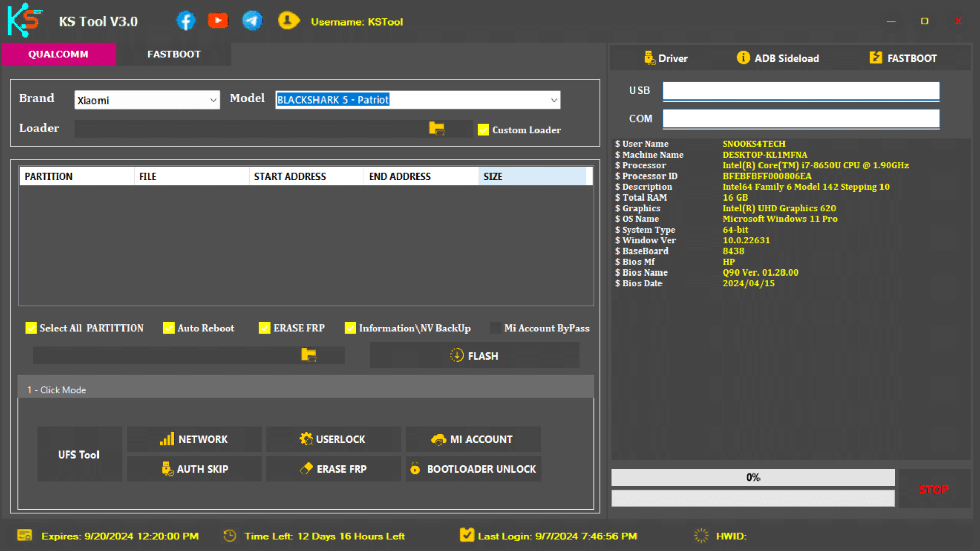Select the '1 - Click Mode' header
Screen dimensions: 980x551
pyautogui.click(x=306, y=387)
